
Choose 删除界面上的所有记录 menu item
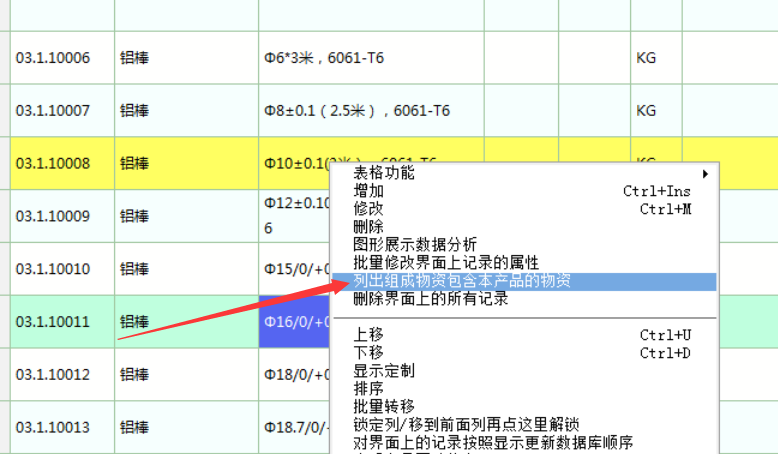431,299
